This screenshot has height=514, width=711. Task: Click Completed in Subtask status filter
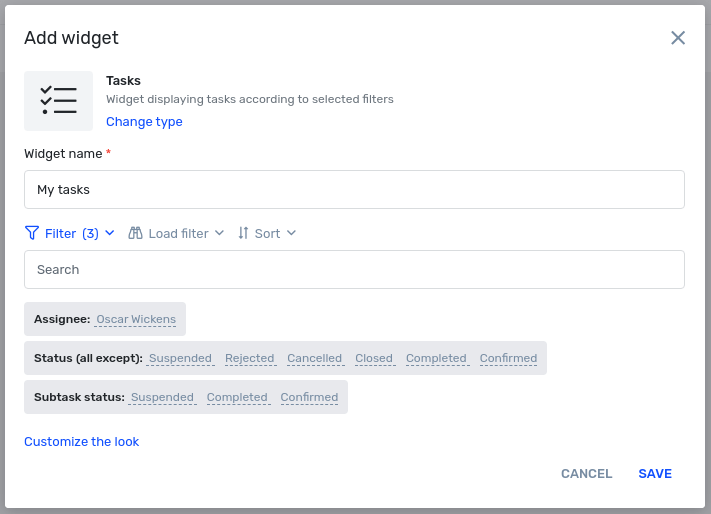237,397
